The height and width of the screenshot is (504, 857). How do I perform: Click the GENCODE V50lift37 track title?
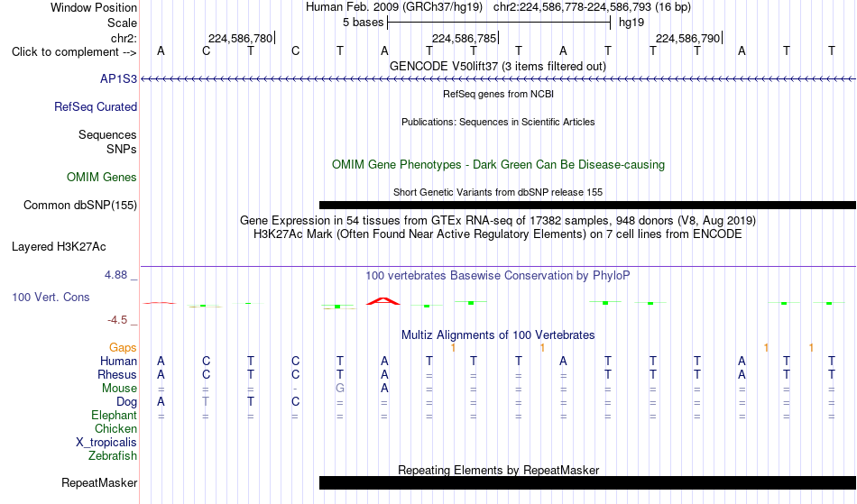point(497,66)
